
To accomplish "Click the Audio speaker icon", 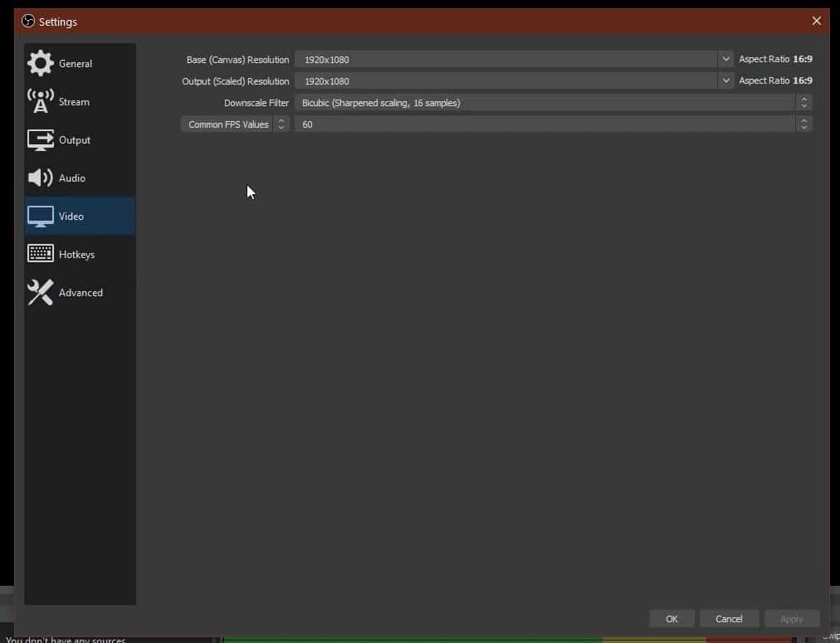I will click(40, 178).
